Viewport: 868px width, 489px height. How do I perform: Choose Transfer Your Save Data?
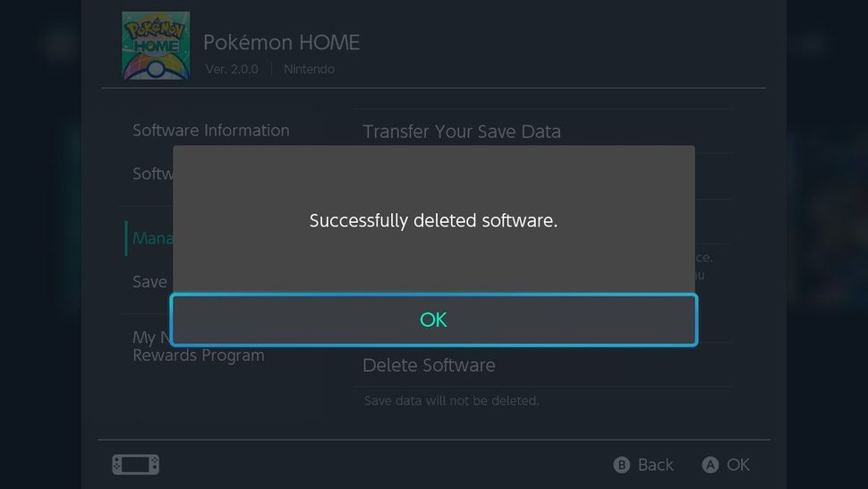[x=462, y=132]
